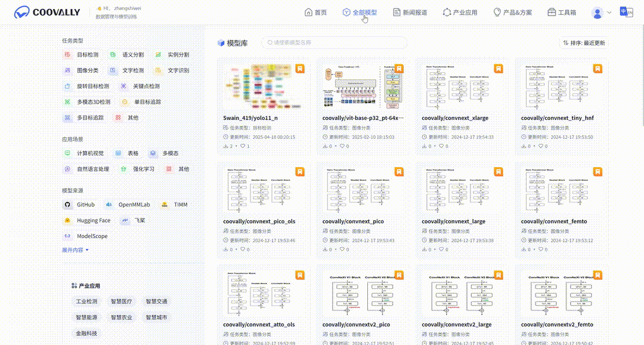Viewport: 644px width, 345px height.
Task: Filter models from 飞桨 source
Action: point(134,220)
